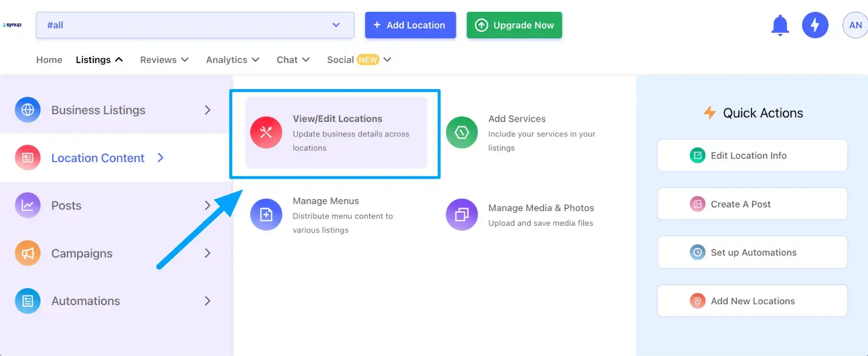This screenshot has height=356, width=868.
Task: Expand Business Listings chevron arrow
Action: (x=207, y=110)
